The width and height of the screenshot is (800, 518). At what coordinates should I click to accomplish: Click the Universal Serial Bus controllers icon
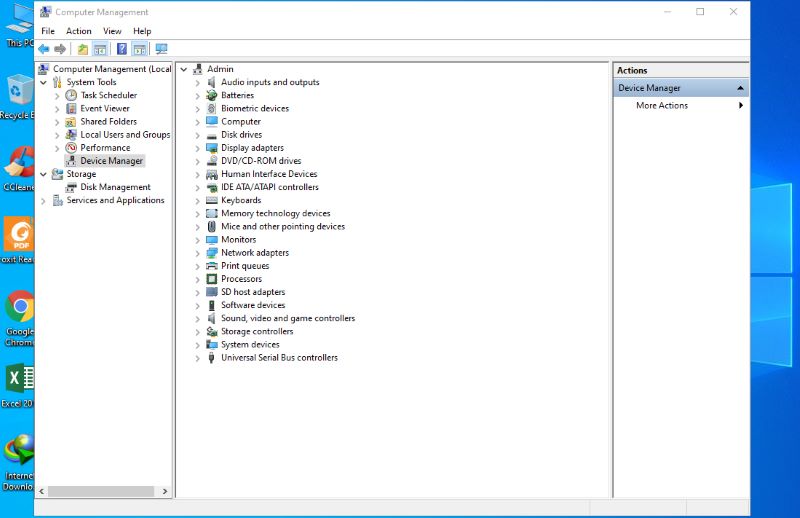click(212, 358)
